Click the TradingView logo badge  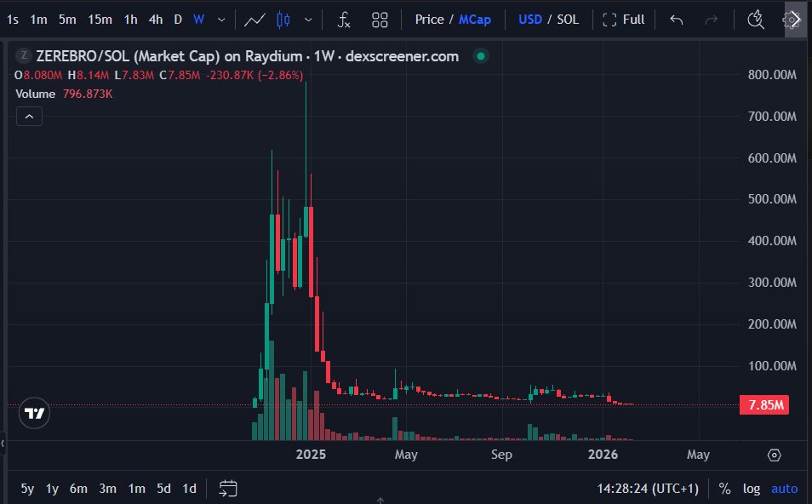coord(34,414)
